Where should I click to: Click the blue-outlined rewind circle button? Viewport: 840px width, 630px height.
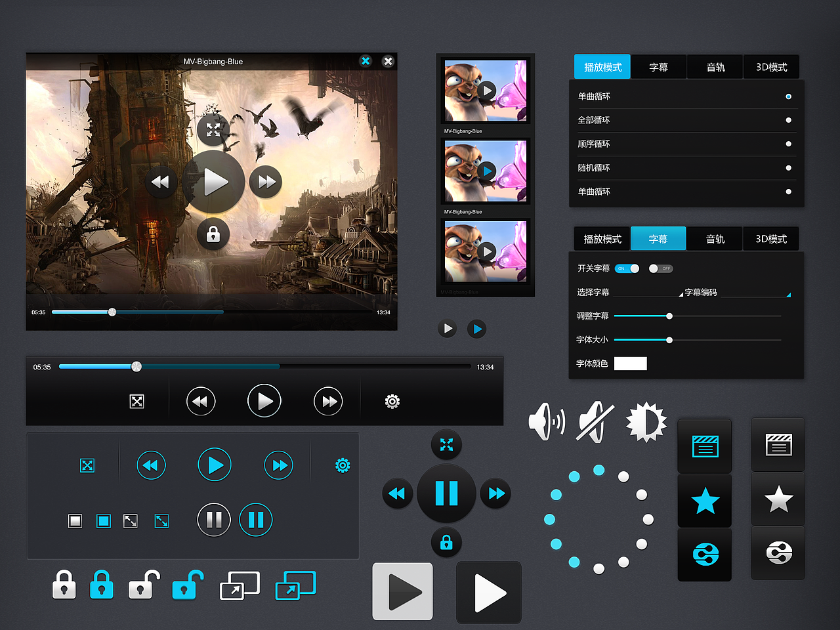pyautogui.click(x=151, y=465)
